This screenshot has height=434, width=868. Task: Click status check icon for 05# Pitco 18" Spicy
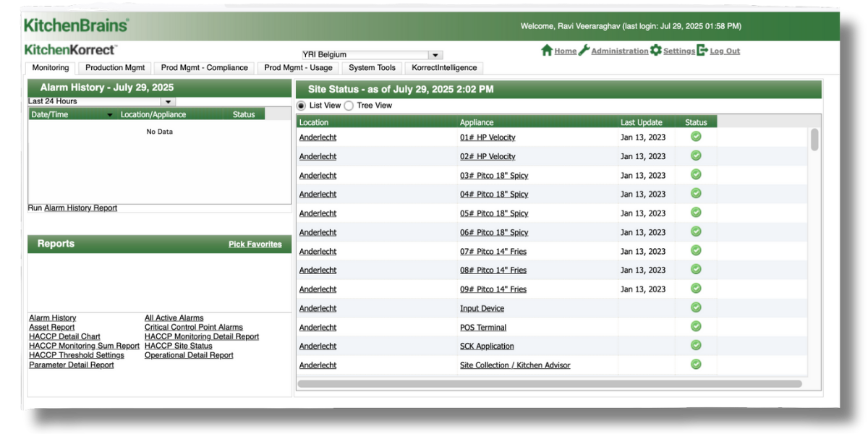click(696, 213)
